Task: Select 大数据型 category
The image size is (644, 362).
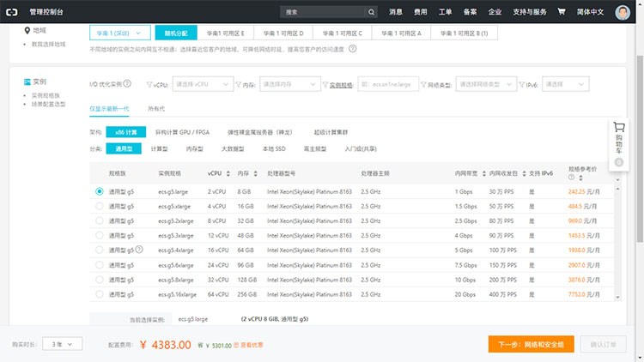Action: point(233,148)
